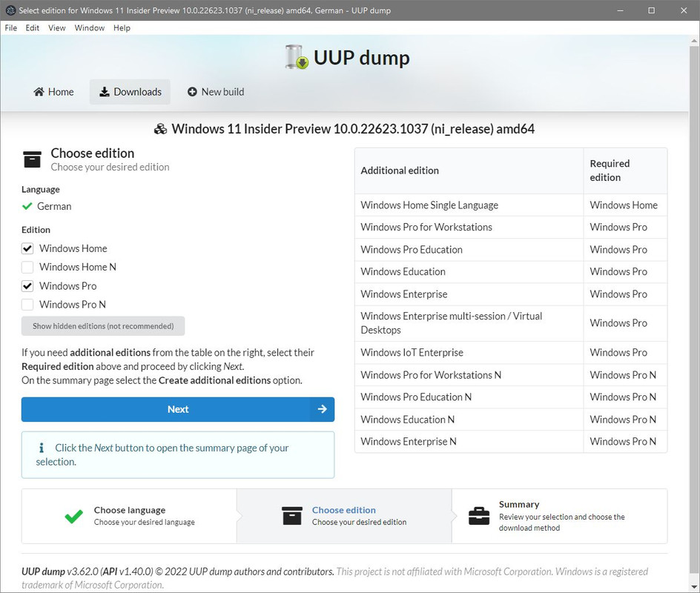This screenshot has width=700, height=593.
Task: Click the Windows Pro for Workstations cell
Action: coord(469,227)
